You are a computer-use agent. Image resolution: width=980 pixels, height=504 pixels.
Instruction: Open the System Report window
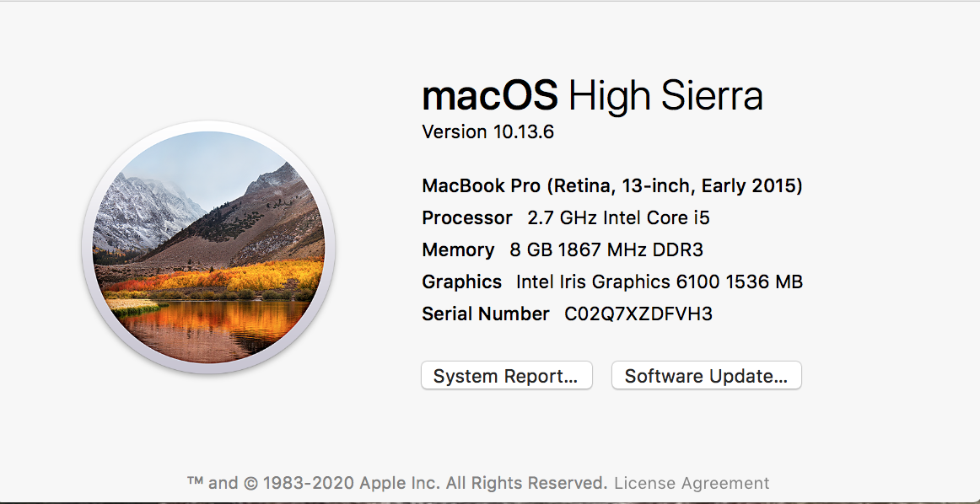[506, 376]
